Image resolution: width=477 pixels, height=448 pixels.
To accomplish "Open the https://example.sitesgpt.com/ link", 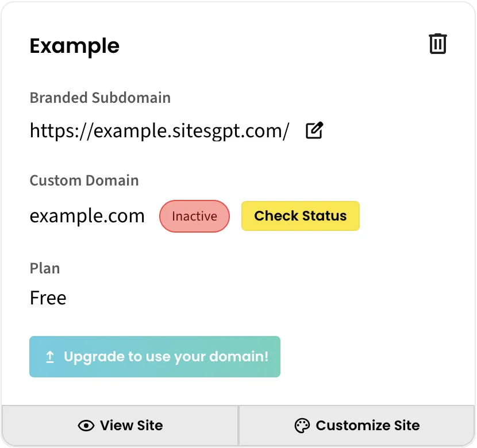I will (x=159, y=131).
